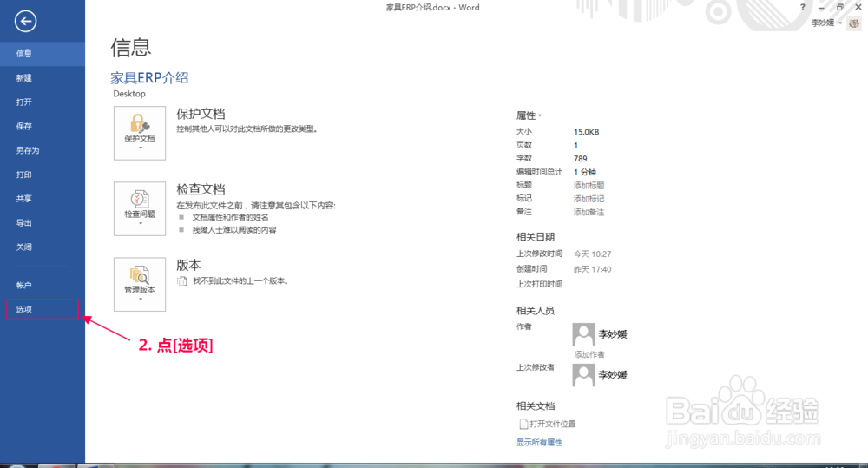
Task: Click the help question mark icon
Action: [803, 7]
